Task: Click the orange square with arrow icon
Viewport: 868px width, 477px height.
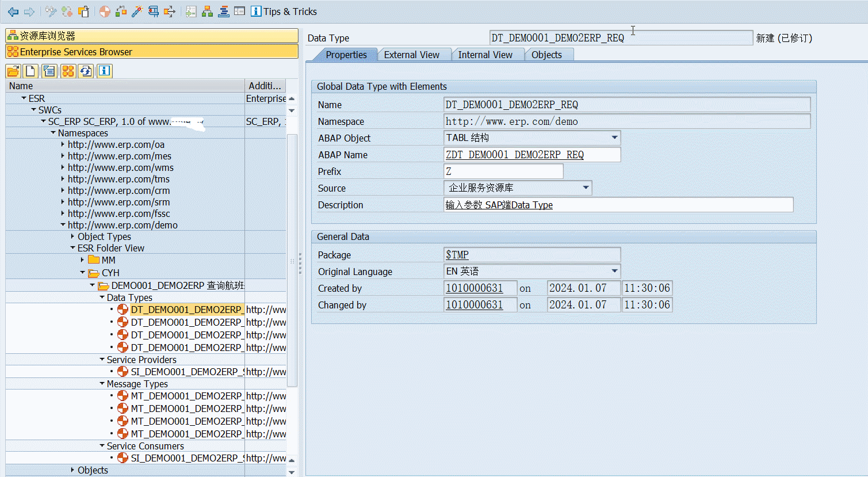Action: pyautogui.click(x=170, y=12)
